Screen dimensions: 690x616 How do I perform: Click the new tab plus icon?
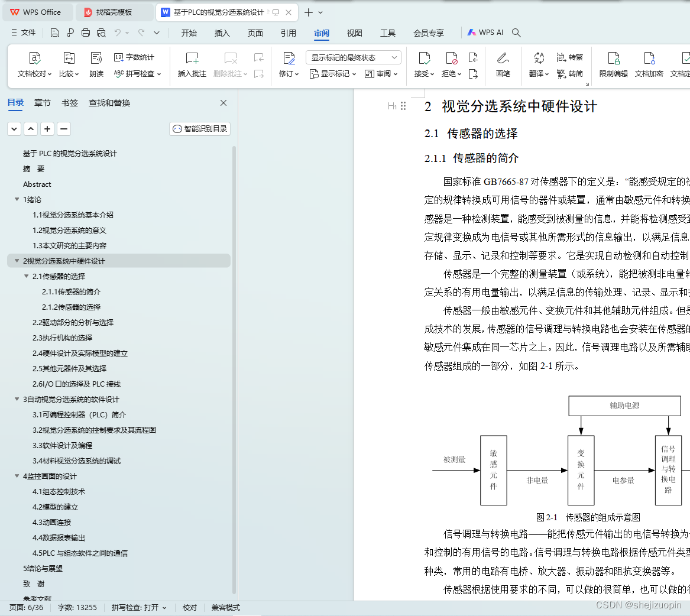[x=309, y=12]
